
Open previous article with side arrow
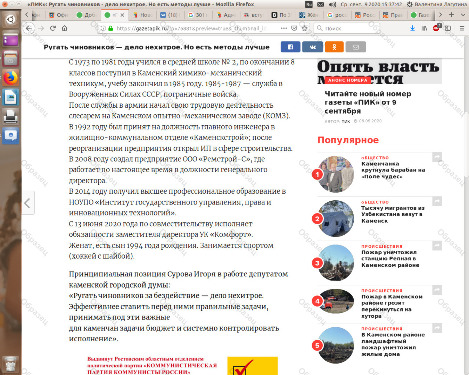[x=28, y=203]
